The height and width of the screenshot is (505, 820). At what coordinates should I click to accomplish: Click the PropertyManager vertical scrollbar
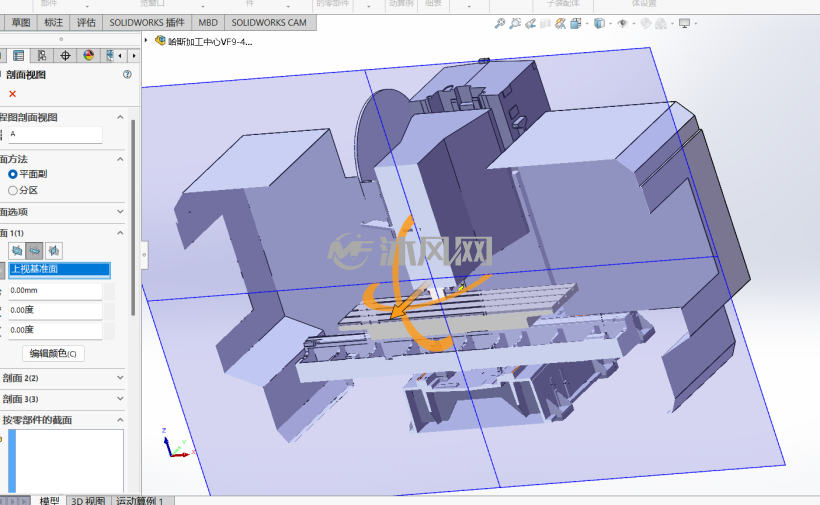[133, 217]
